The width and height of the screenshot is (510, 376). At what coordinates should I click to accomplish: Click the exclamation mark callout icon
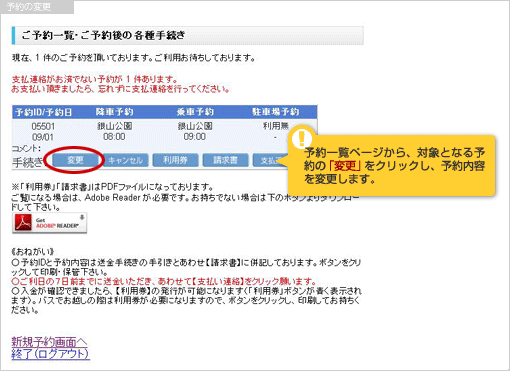(x=302, y=137)
